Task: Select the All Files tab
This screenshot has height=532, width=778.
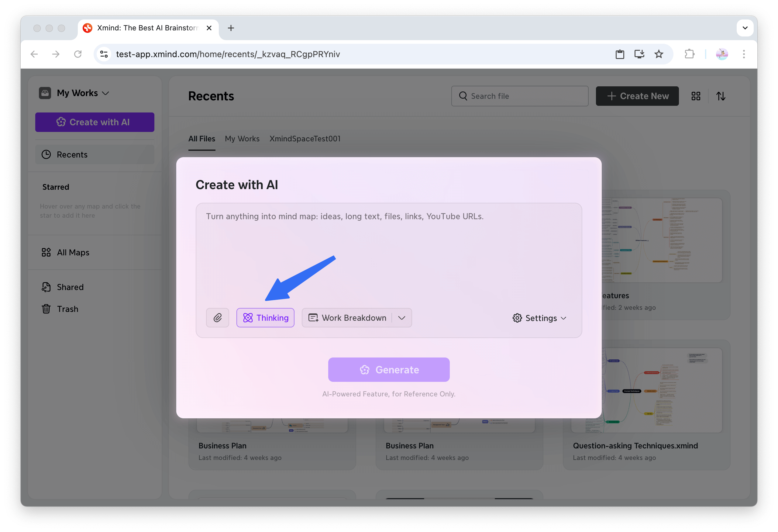Action: [201, 139]
